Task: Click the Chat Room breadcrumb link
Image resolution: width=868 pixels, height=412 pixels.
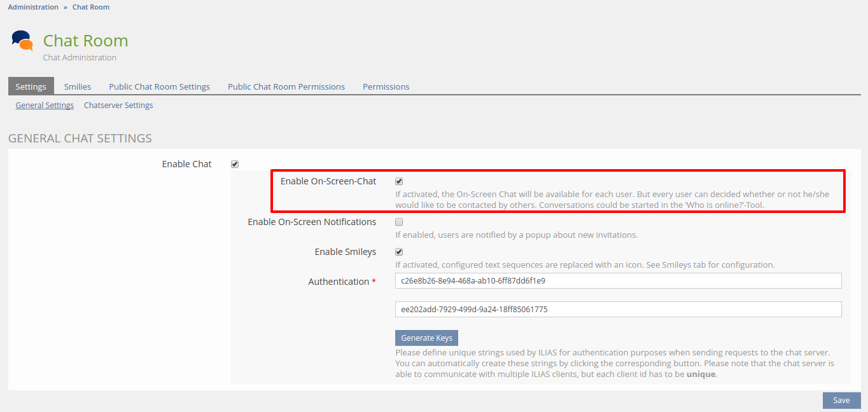Action: click(91, 7)
